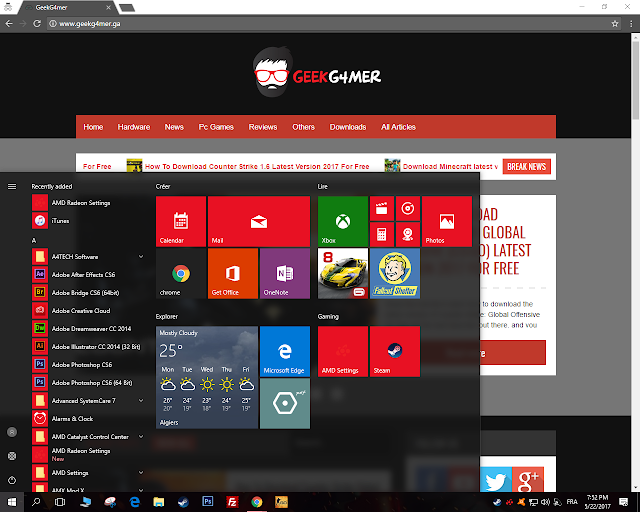This screenshot has width=640, height=512.
Task: Open the Calendar tile
Action: tap(181, 221)
